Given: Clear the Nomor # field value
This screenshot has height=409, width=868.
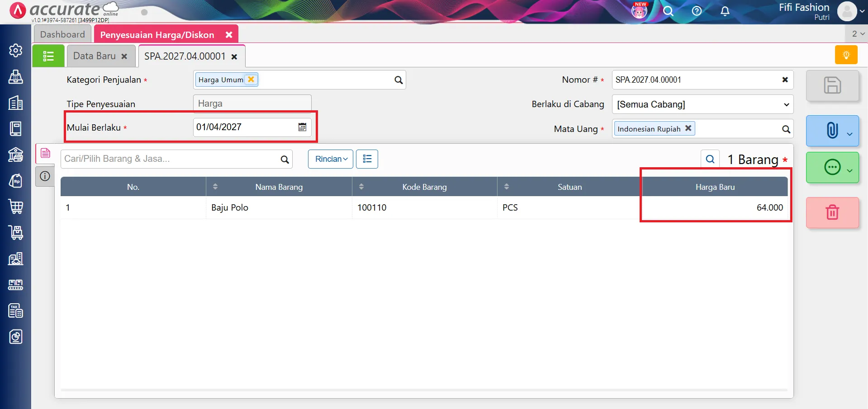Looking at the screenshot, I should click(x=785, y=80).
